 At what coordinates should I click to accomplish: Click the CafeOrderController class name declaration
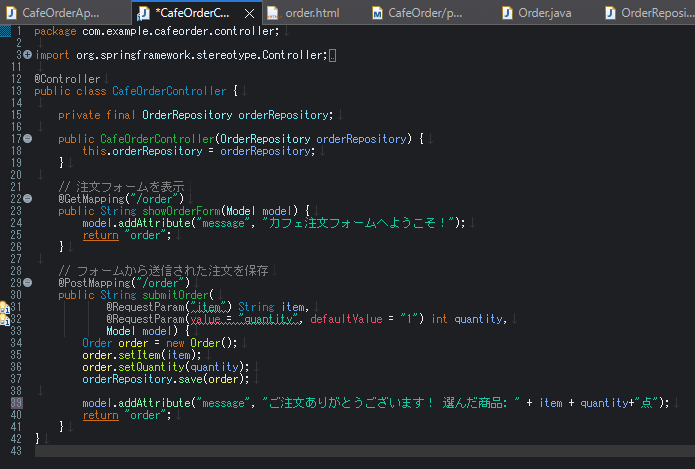click(167, 90)
